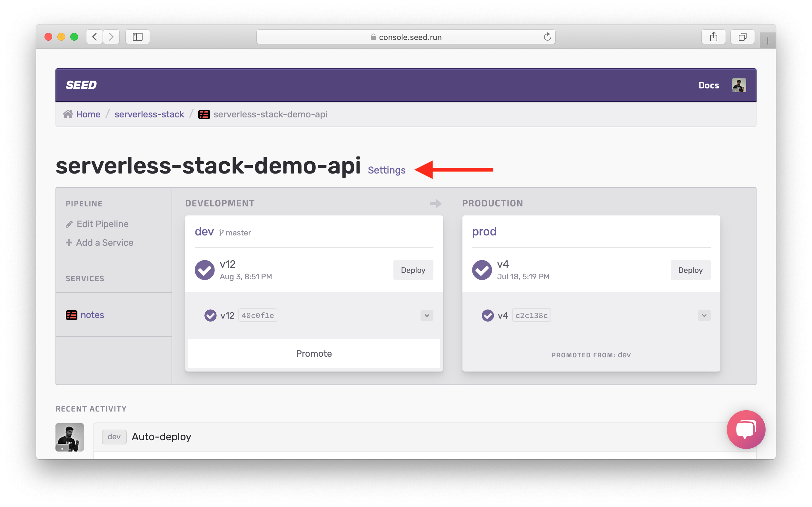Click Safari sidebar toggle icon

click(137, 37)
